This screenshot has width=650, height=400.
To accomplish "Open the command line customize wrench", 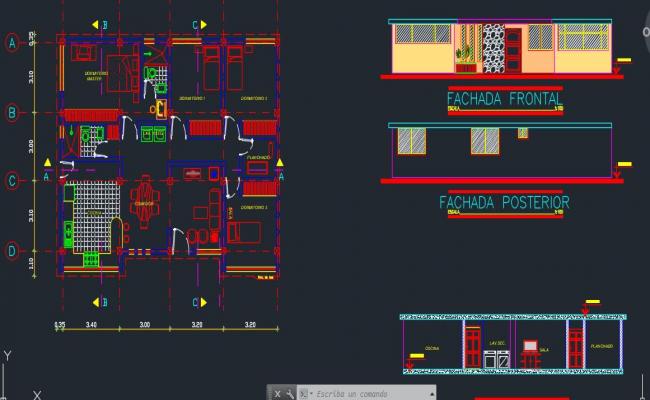I will pos(289,393).
